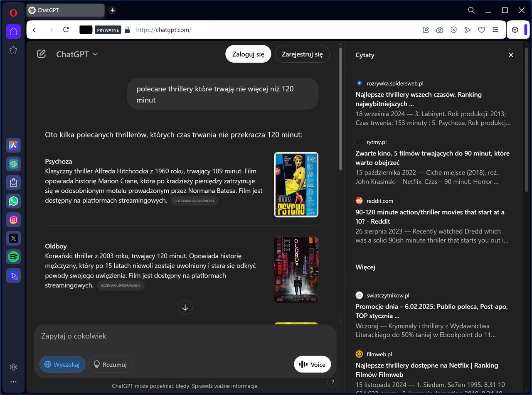Open Aria AI in the Opera sidebar
This screenshot has width=532, height=395.
(13, 145)
